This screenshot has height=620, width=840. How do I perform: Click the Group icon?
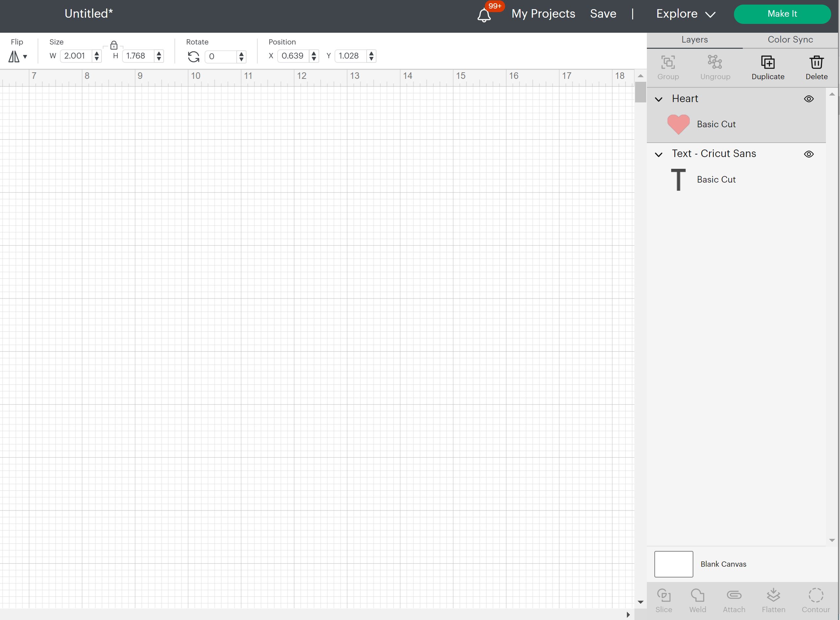click(668, 67)
